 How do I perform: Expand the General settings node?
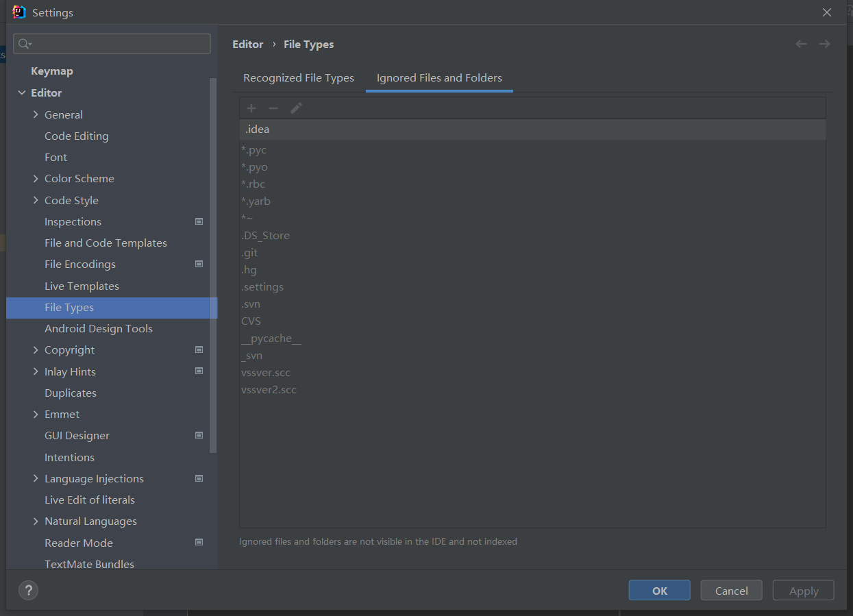[36, 114]
